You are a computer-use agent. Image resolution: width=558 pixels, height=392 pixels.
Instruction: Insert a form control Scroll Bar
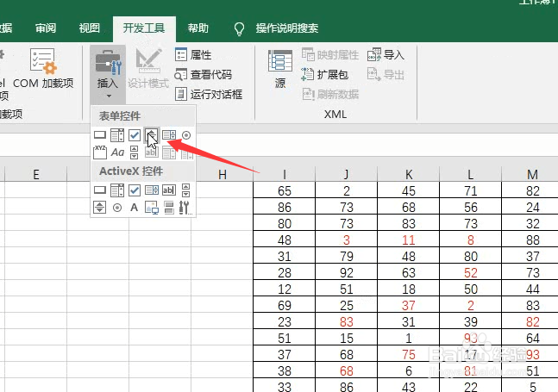135,152
